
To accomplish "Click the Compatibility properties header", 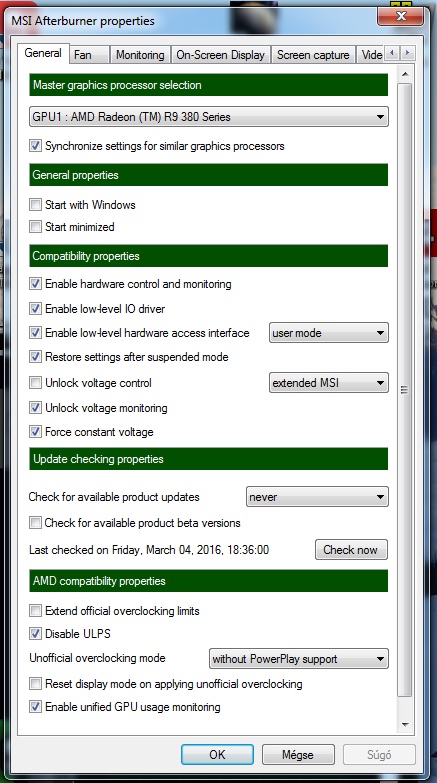I will point(209,256).
